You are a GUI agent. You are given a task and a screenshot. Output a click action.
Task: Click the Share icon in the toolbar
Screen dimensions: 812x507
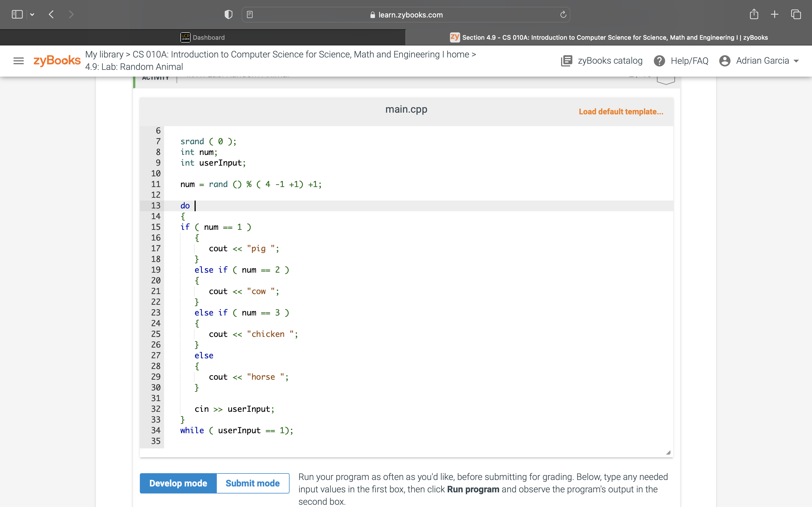pos(754,14)
